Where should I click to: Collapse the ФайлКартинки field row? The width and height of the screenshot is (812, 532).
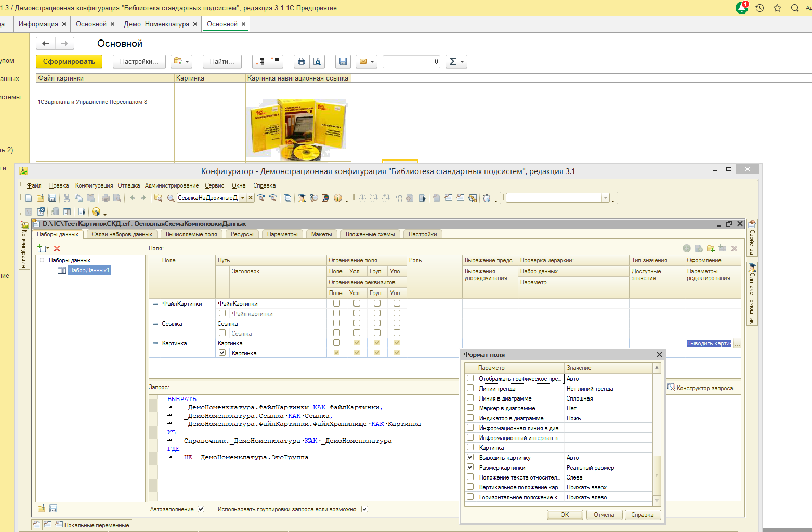tap(155, 304)
